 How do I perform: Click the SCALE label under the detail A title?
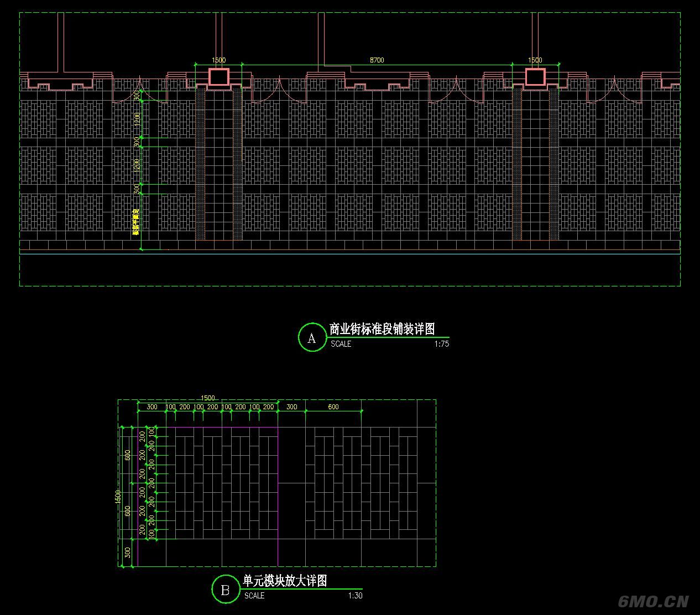[x=341, y=344]
